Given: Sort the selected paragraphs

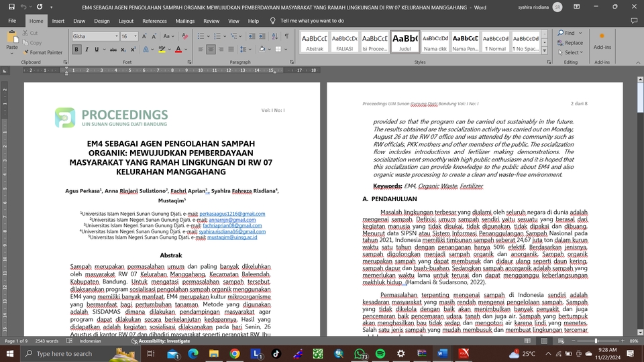Looking at the screenshot, I should tap(274, 36).
